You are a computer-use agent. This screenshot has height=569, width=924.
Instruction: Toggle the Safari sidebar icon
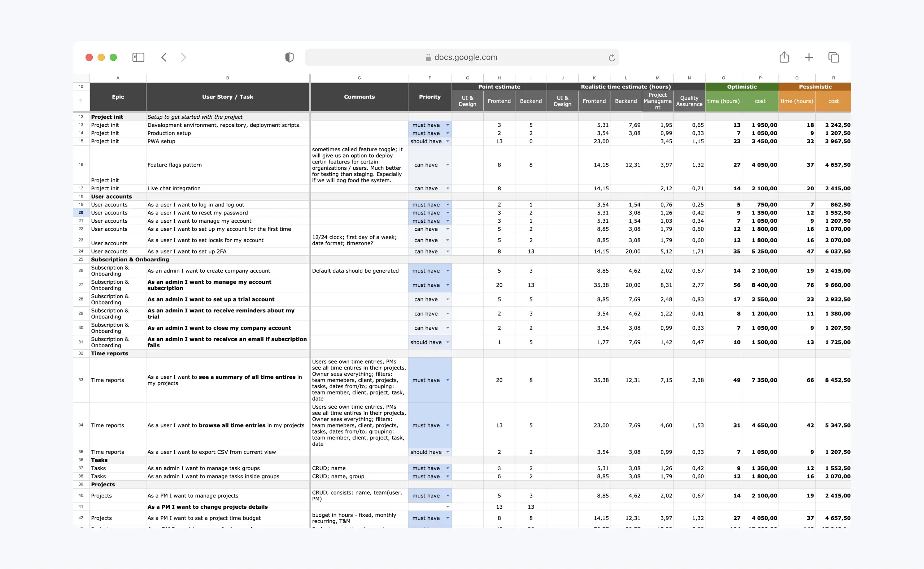(x=138, y=57)
